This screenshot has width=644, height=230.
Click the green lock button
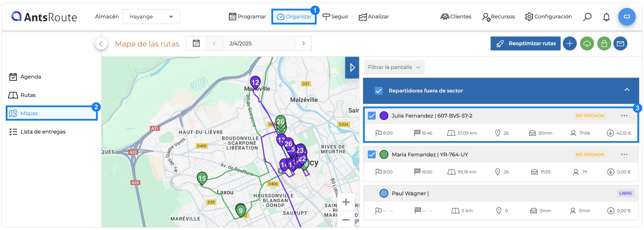pos(604,43)
